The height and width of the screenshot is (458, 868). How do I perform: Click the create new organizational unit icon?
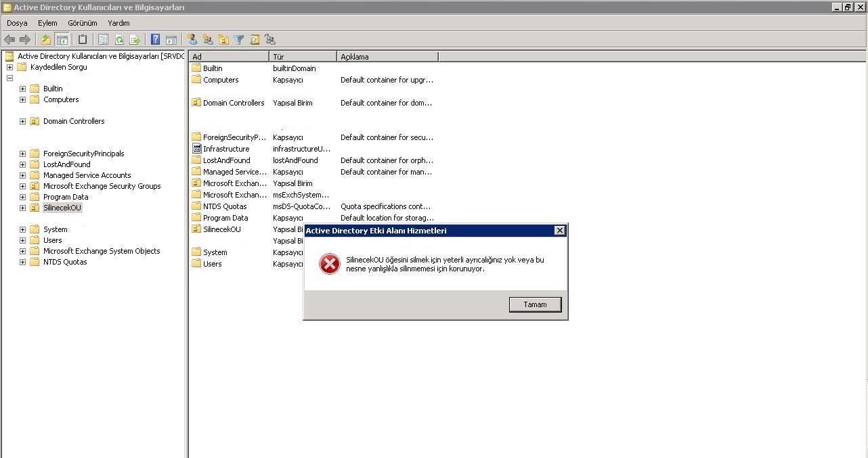223,40
